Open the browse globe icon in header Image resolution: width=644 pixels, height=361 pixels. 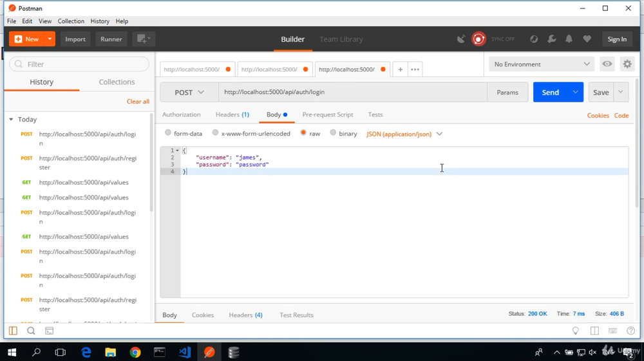pos(533,39)
